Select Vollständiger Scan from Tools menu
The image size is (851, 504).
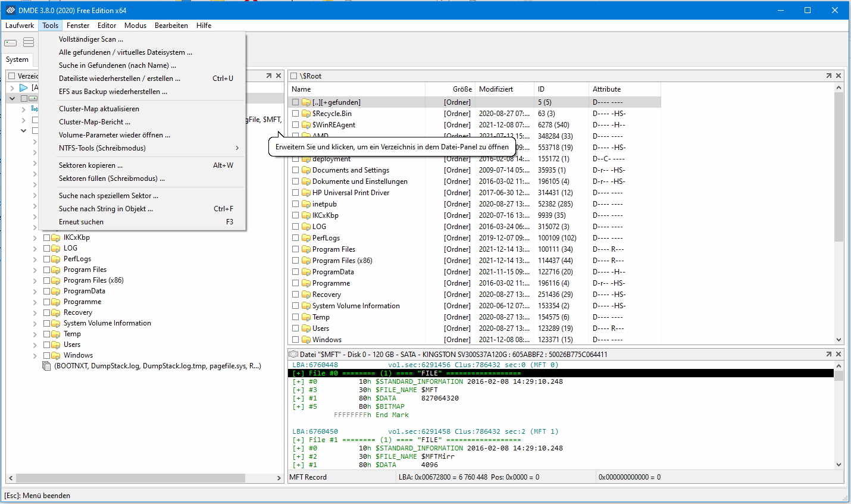[x=142, y=39]
